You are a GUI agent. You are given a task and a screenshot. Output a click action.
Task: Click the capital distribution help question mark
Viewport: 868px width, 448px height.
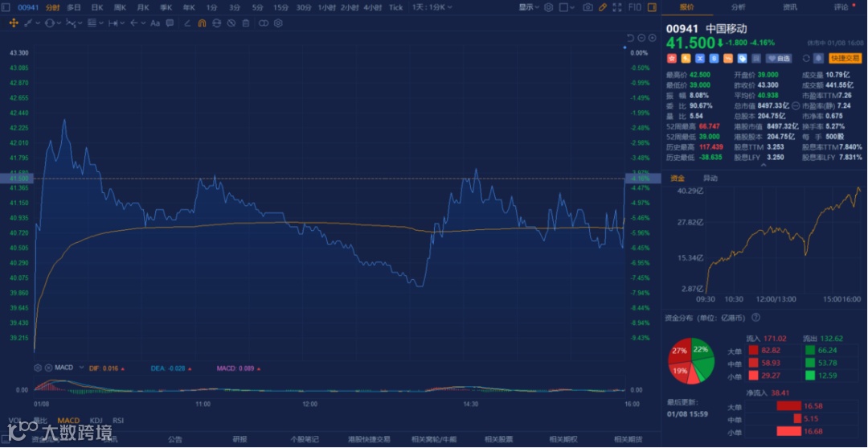[x=755, y=318]
